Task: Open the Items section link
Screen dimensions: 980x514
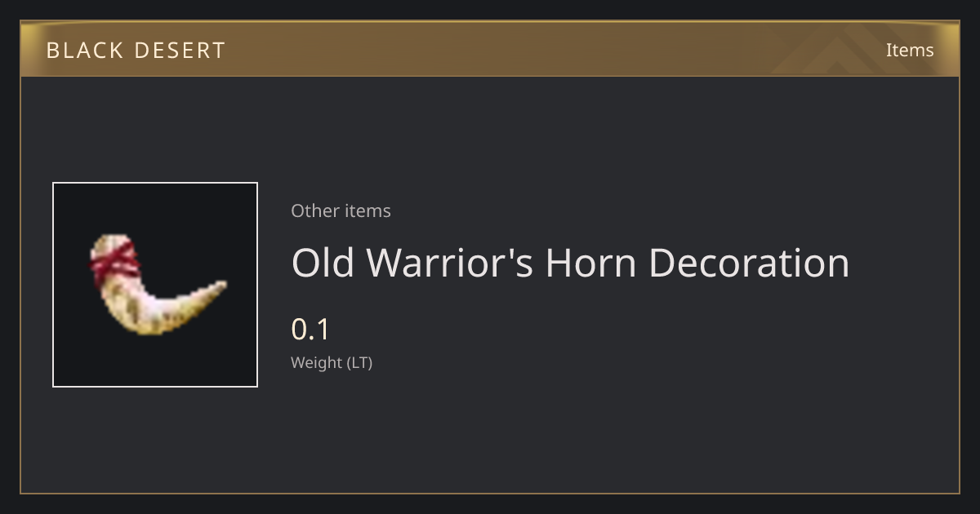Action: (x=910, y=50)
